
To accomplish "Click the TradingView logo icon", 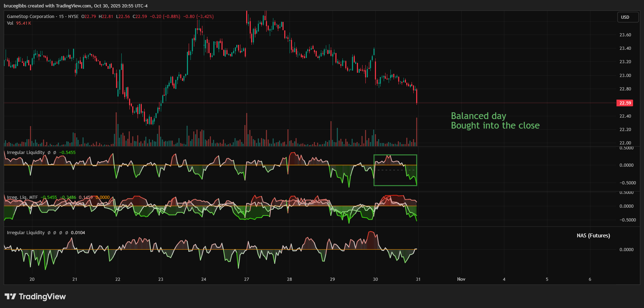I will click(10, 296).
